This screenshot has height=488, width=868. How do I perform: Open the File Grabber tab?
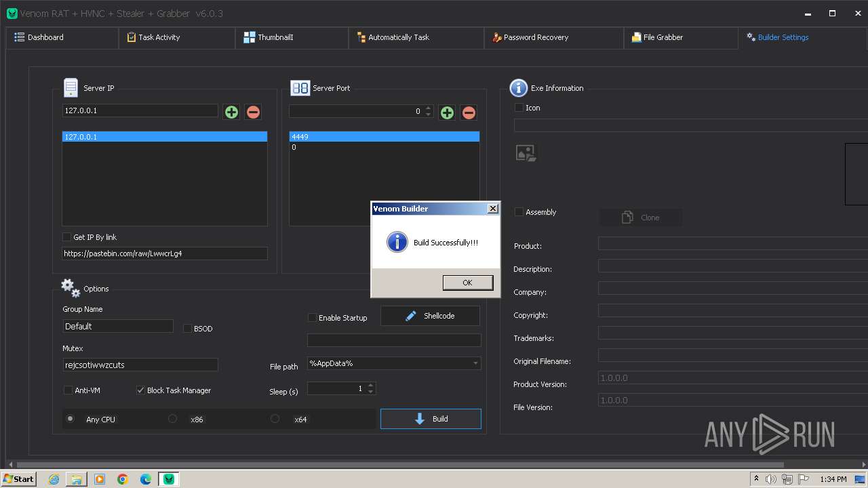point(681,37)
